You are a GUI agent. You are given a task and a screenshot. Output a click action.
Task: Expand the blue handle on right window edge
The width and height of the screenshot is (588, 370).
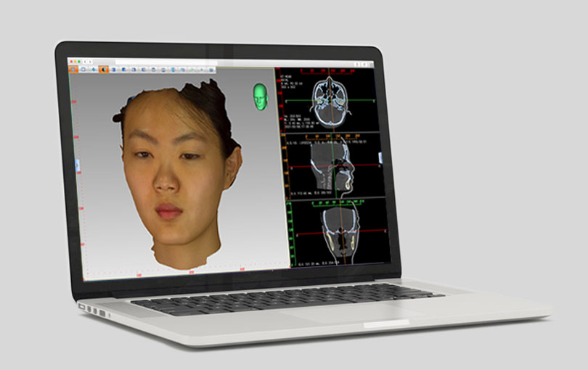coord(380,157)
